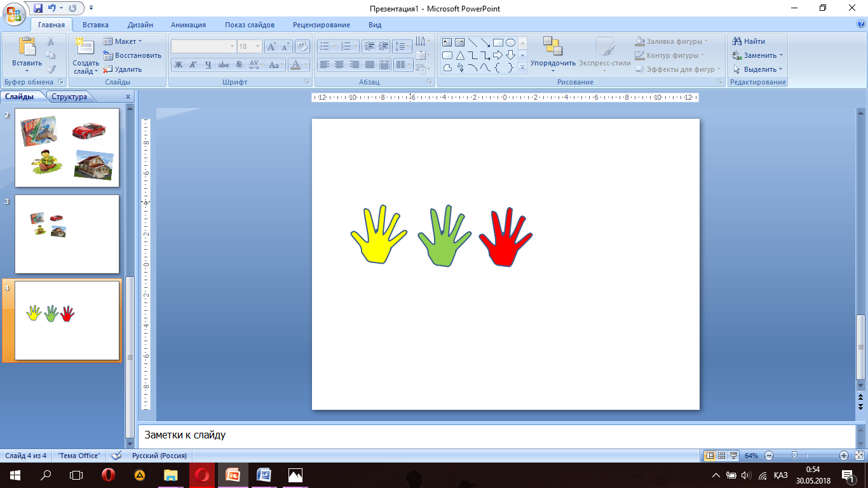Clear all formatting eraser icon
The width and height of the screenshot is (868, 488).
pos(302,46)
